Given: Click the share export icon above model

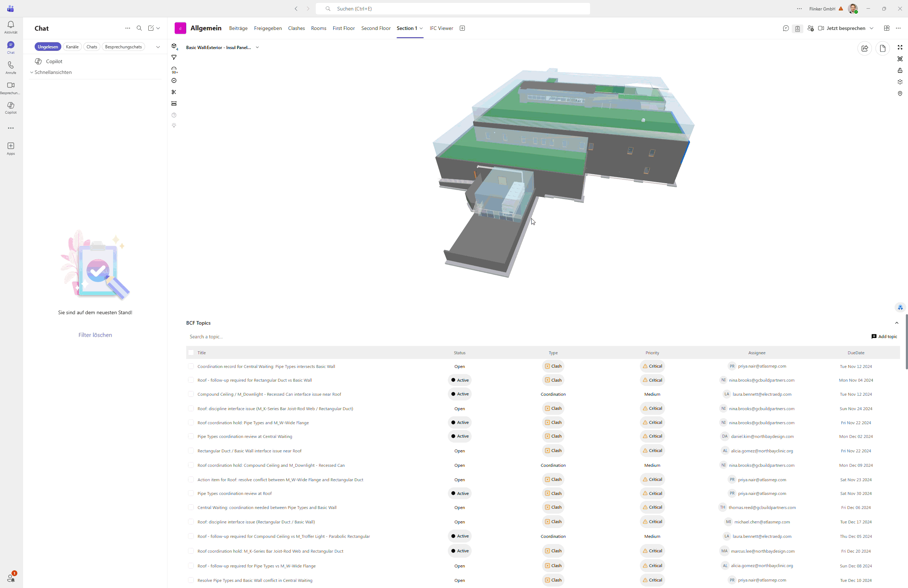Looking at the screenshot, I should click(x=864, y=48).
